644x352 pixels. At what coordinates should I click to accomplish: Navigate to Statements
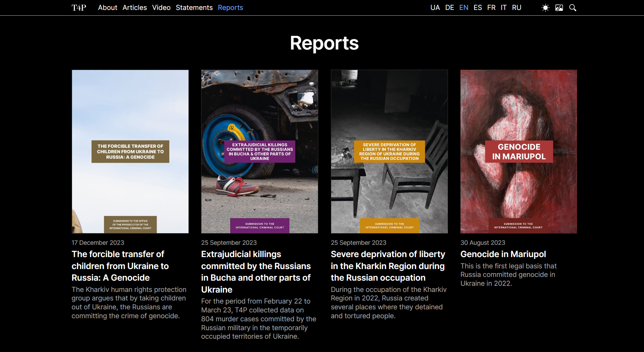[194, 8]
